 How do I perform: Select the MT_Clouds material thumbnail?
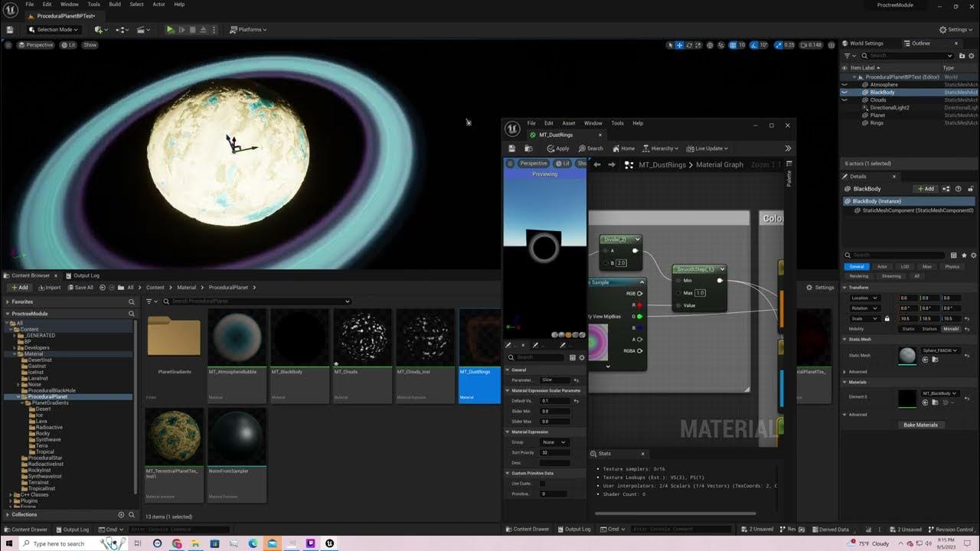point(362,355)
